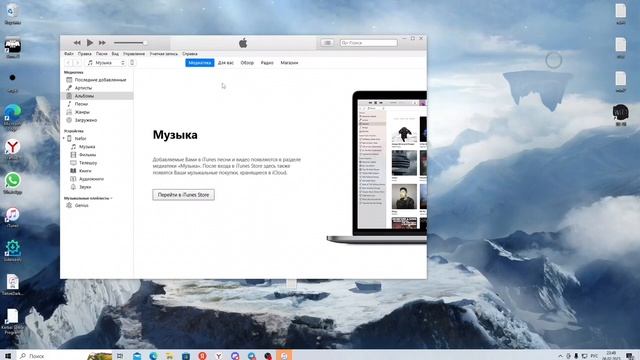Open the Recycle Bin desktop icon
Viewport: 640px width, 360px height.
click(x=13, y=14)
